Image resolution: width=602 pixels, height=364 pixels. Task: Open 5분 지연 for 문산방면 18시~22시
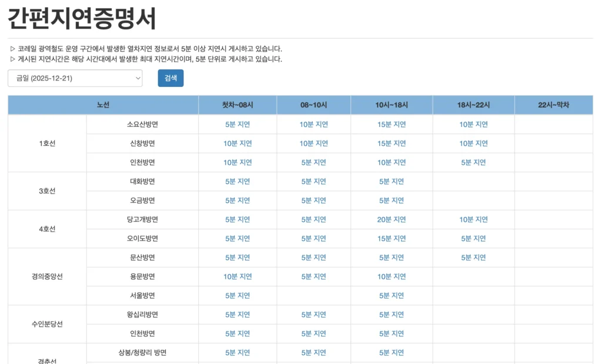click(x=474, y=257)
